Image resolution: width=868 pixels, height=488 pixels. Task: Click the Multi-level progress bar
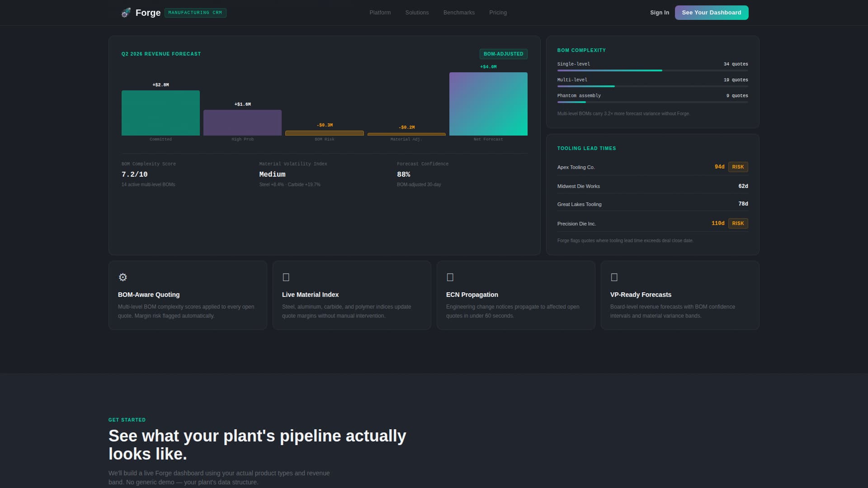(652, 86)
